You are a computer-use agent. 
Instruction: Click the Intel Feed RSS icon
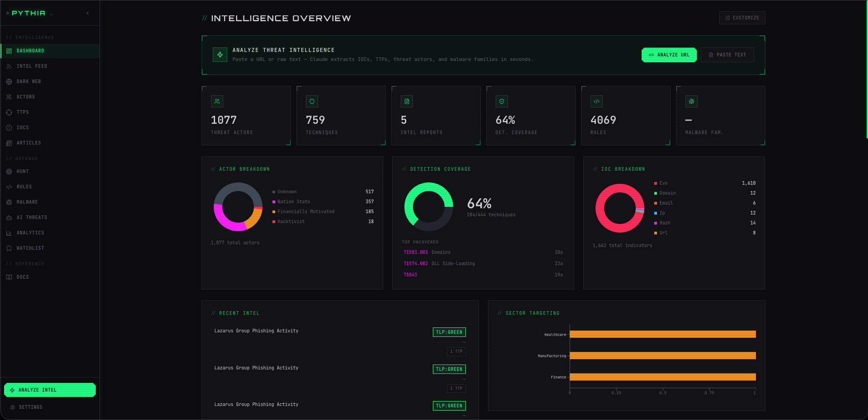coord(9,66)
